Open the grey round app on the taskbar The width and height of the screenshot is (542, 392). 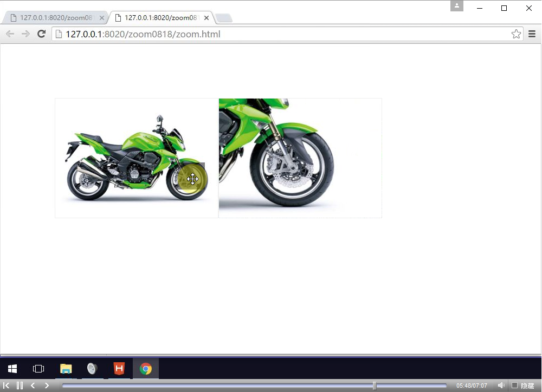tap(92, 369)
